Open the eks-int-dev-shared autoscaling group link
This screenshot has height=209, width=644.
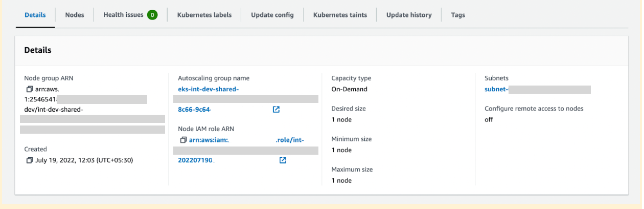tap(209, 89)
